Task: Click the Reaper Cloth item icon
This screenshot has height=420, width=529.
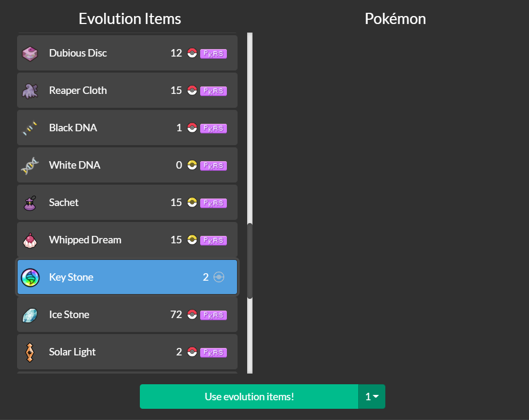Action: click(30, 90)
